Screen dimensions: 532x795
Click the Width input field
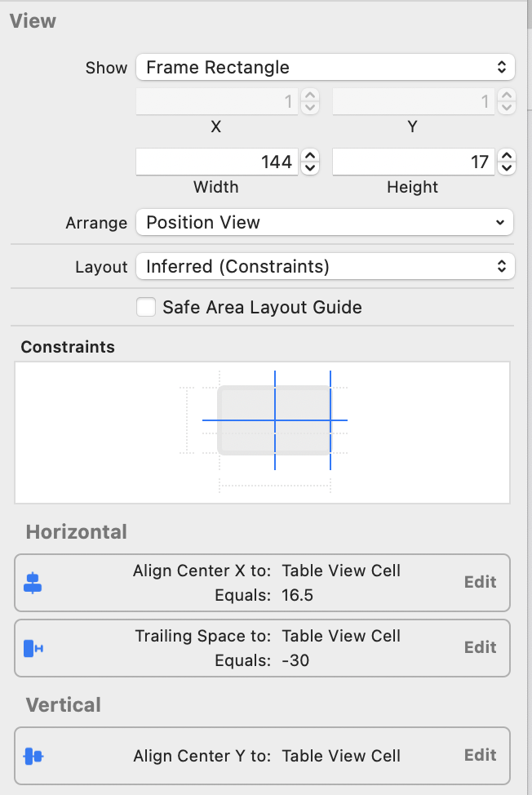[216, 162]
